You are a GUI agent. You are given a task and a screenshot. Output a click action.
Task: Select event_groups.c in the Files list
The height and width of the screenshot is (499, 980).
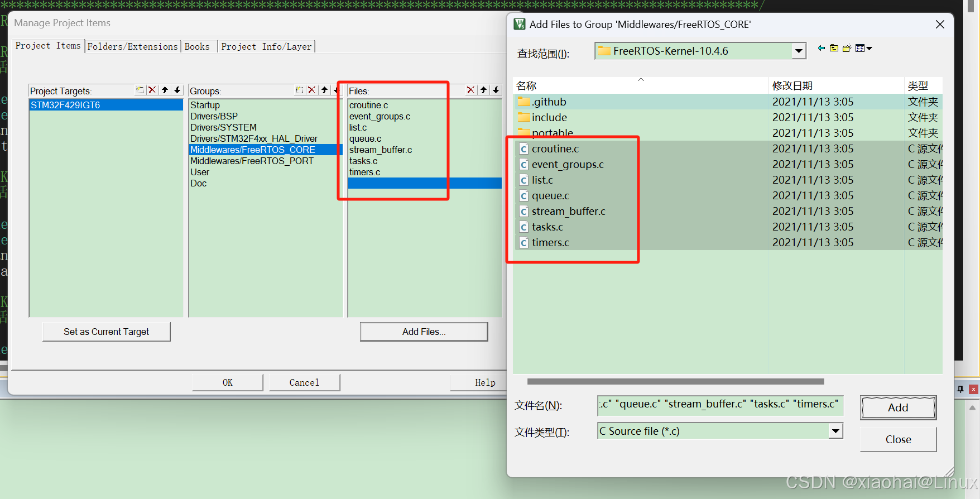coord(379,116)
